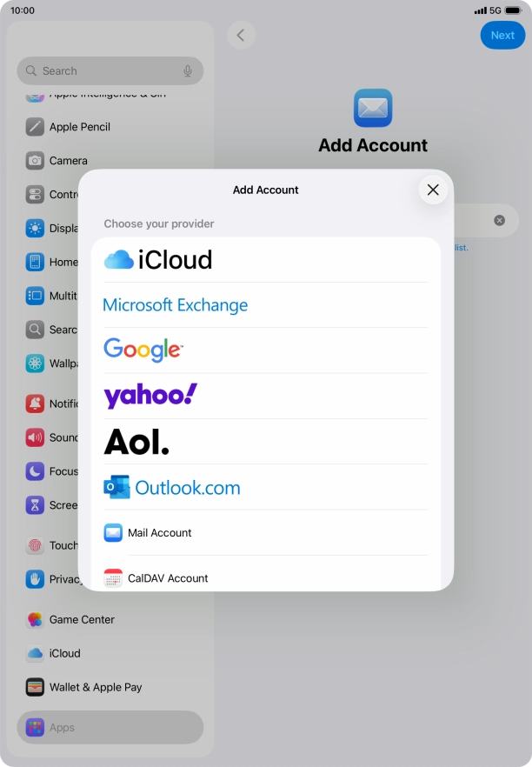Select the Aol. provider option
532x767 pixels.
pos(137,442)
